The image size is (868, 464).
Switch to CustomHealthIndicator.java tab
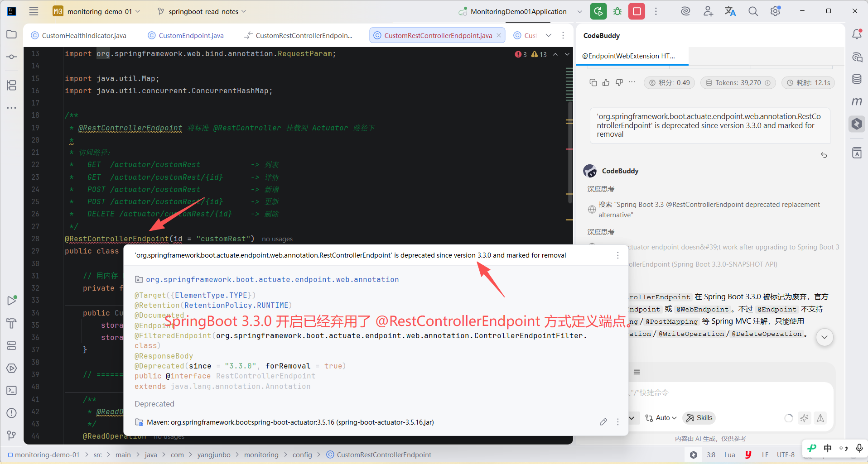(79, 35)
